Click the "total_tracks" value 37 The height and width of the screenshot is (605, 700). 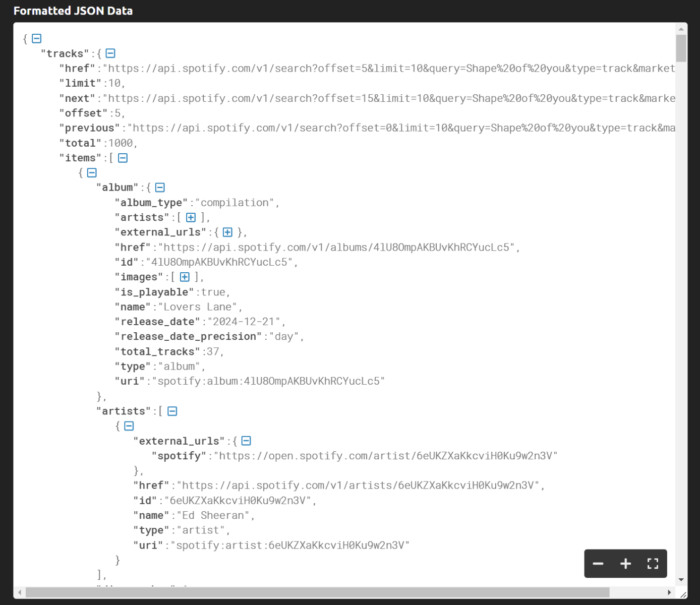tap(213, 351)
